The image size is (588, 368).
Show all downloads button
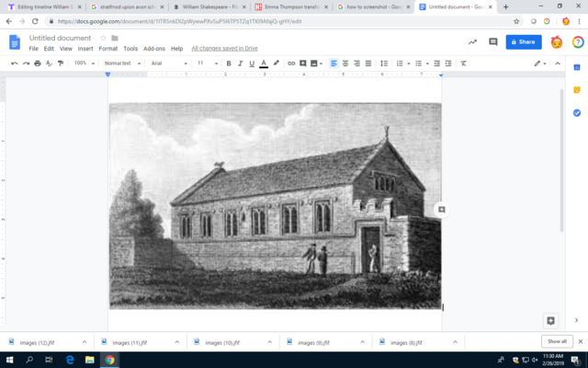[557, 341]
